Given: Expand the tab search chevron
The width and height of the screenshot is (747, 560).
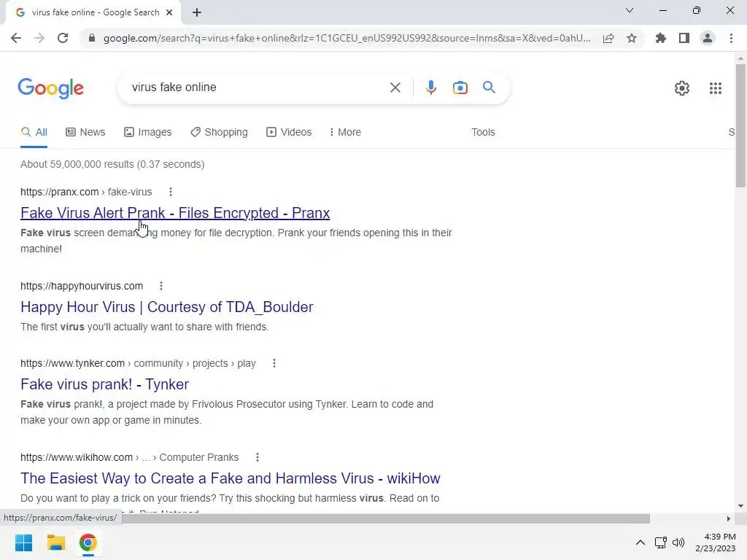Looking at the screenshot, I should [x=630, y=10].
